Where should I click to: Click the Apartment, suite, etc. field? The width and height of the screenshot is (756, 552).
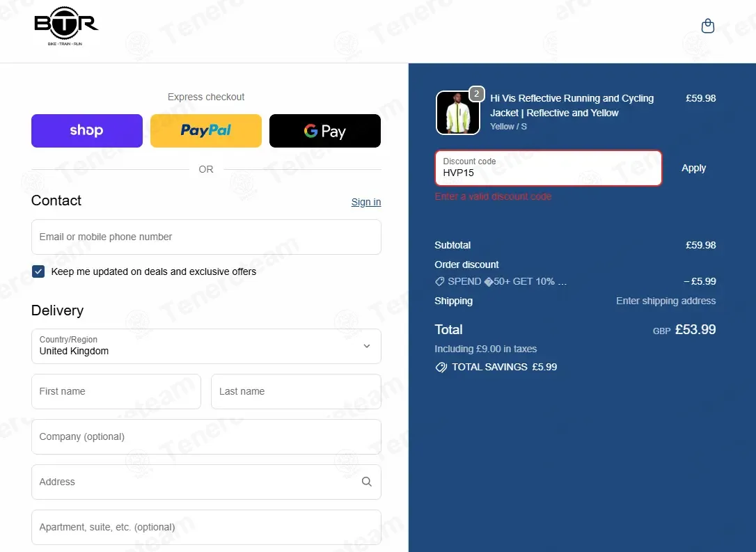point(206,528)
